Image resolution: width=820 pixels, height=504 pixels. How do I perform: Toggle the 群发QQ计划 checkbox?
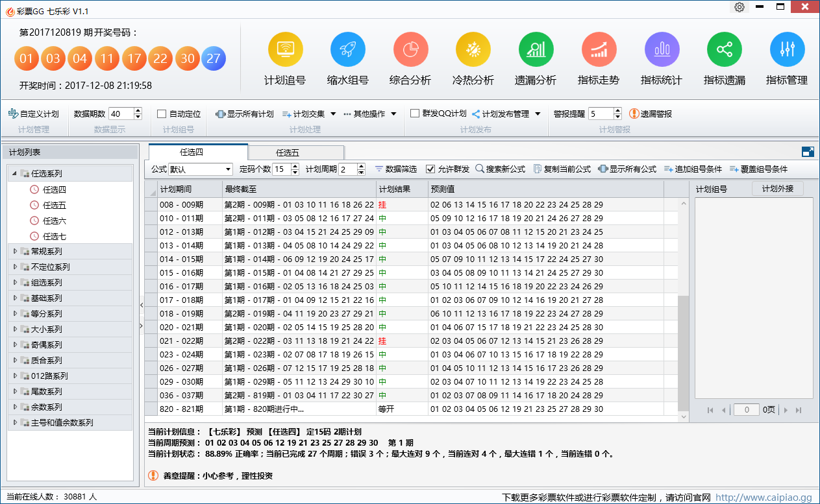pos(415,114)
